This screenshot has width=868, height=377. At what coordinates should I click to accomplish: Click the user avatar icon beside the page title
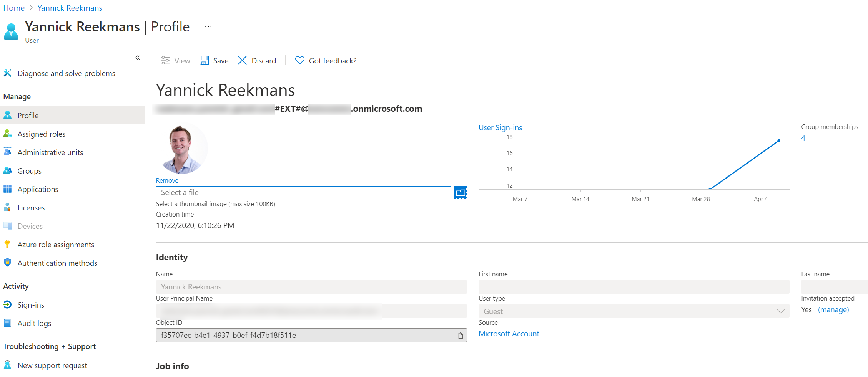pyautogui.click(x=11, y=31)
